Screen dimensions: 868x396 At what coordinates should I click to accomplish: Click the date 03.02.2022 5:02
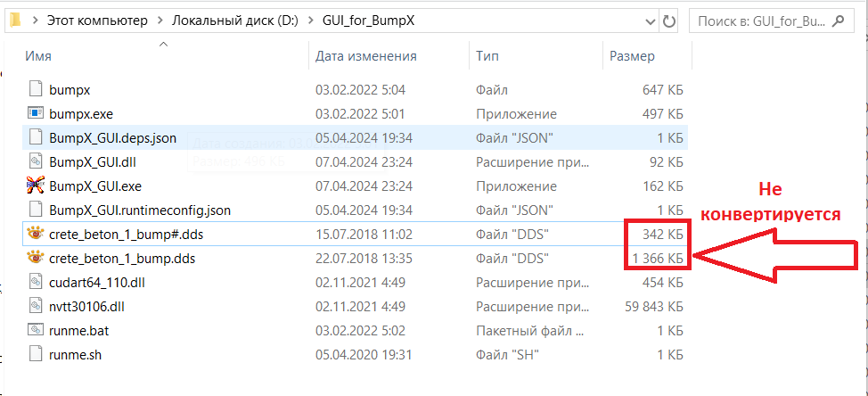coord(360,331)
